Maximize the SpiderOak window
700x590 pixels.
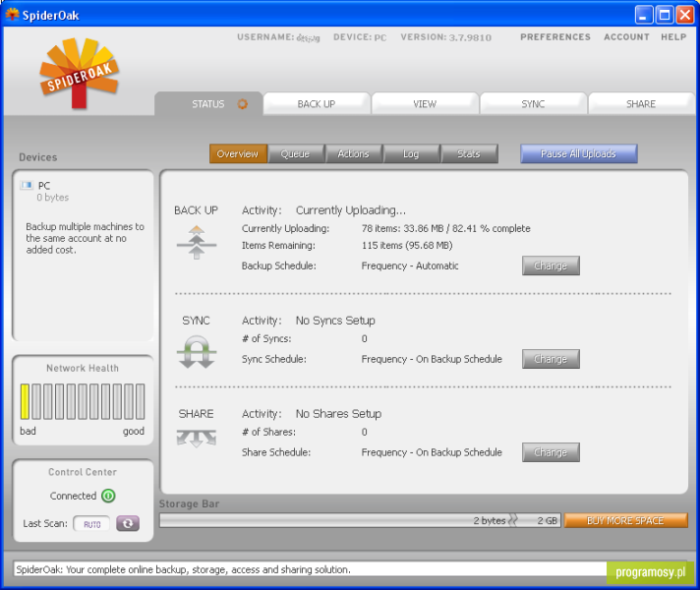665,15
